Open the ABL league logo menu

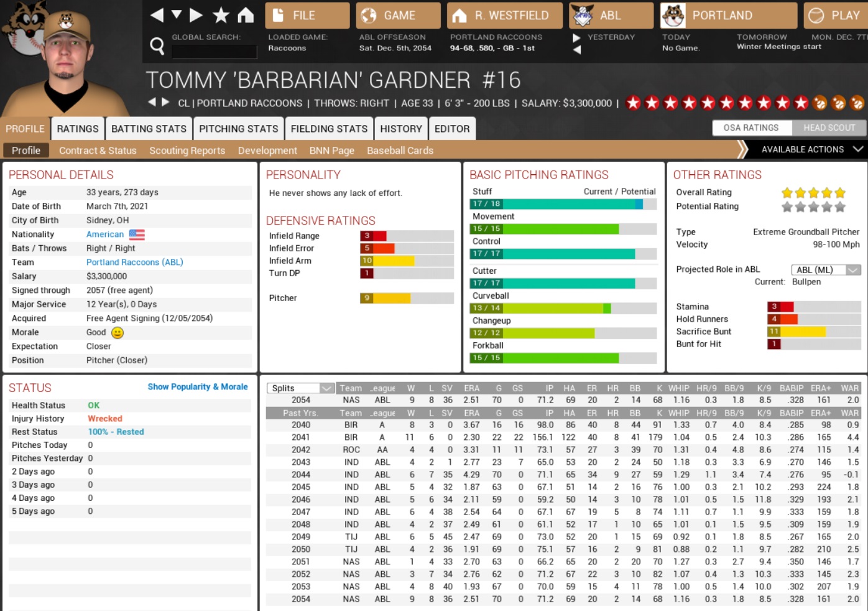583,16
